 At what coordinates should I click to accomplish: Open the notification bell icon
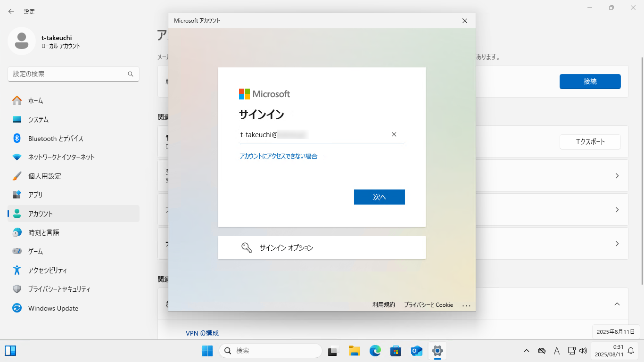click(x=631, y=351)
